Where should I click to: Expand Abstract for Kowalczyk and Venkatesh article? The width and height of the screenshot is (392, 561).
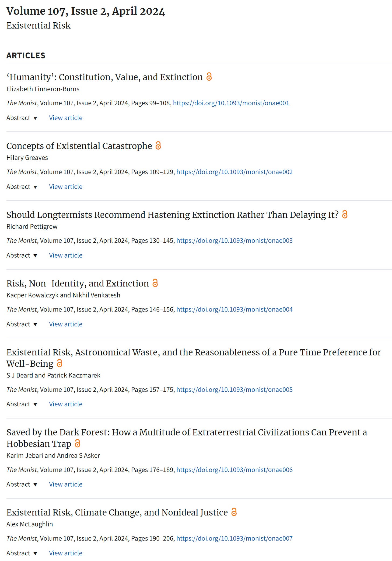(22, 324)
